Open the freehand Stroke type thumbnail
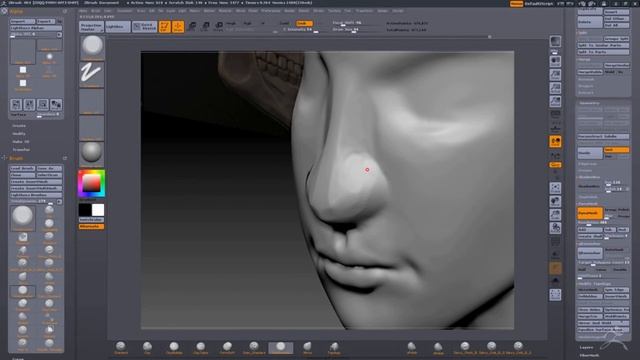This screenshot has height=360, width=640. pyautogui.click(x=92, y=74)
